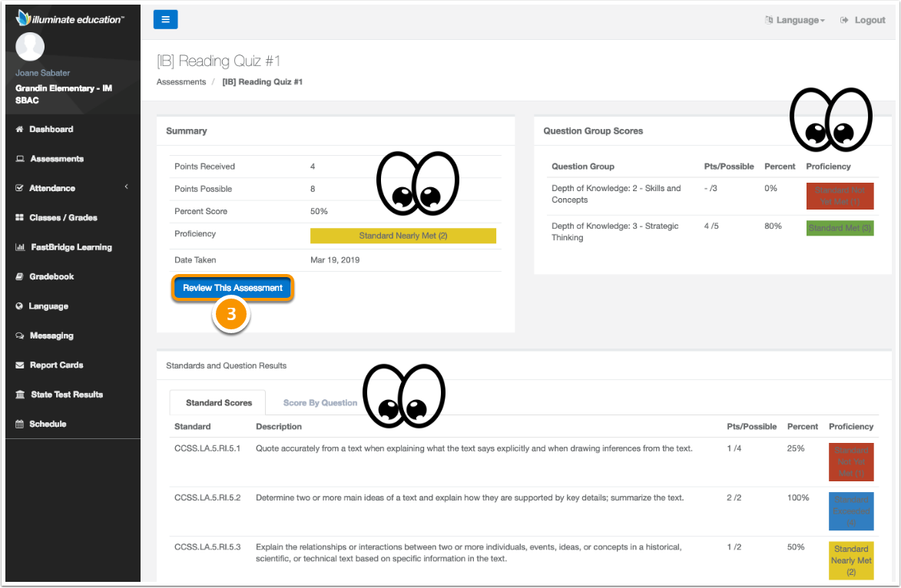Click the Pts/Possible header in Question Group Scores
Viewport: 901px width, 588px height.
(x=729, y=167)
